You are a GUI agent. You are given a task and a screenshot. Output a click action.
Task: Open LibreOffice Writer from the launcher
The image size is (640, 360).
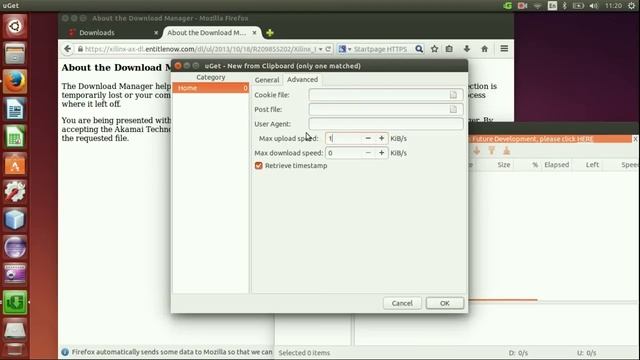15,109
